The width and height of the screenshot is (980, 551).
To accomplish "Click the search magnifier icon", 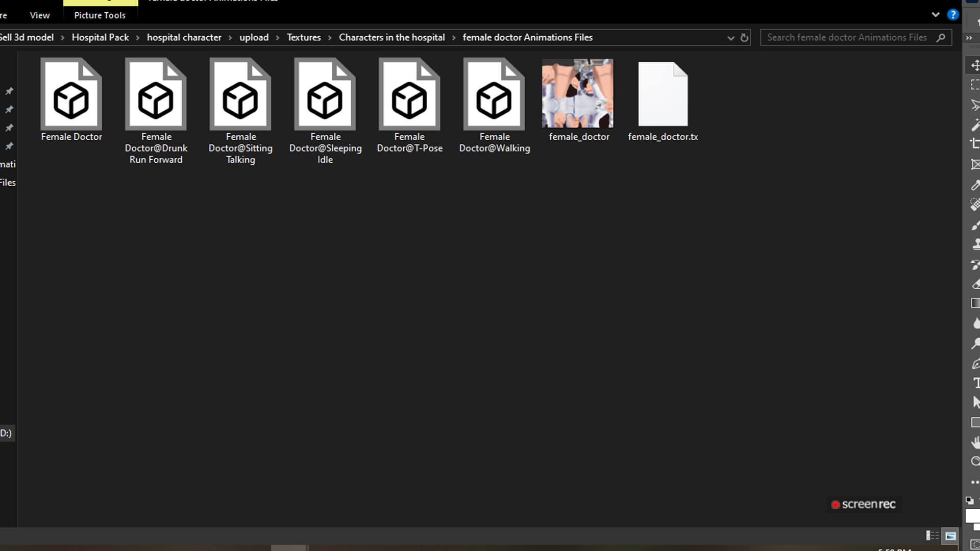I will tap(941, 37).
